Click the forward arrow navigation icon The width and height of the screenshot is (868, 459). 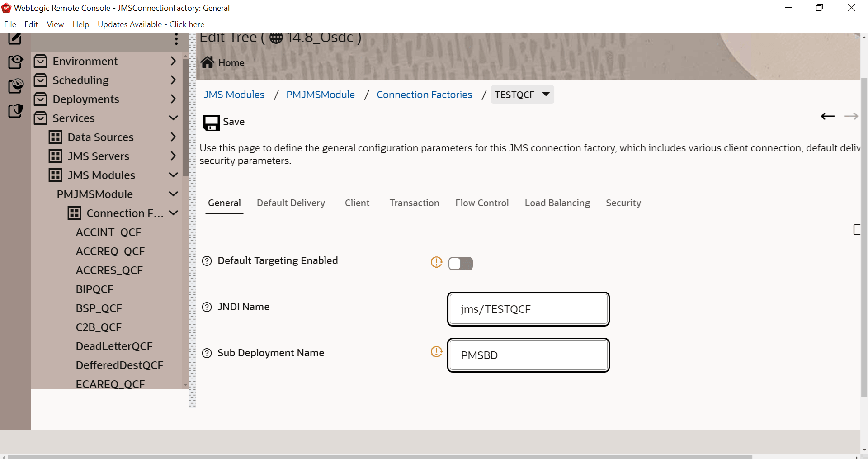(851, 117)
